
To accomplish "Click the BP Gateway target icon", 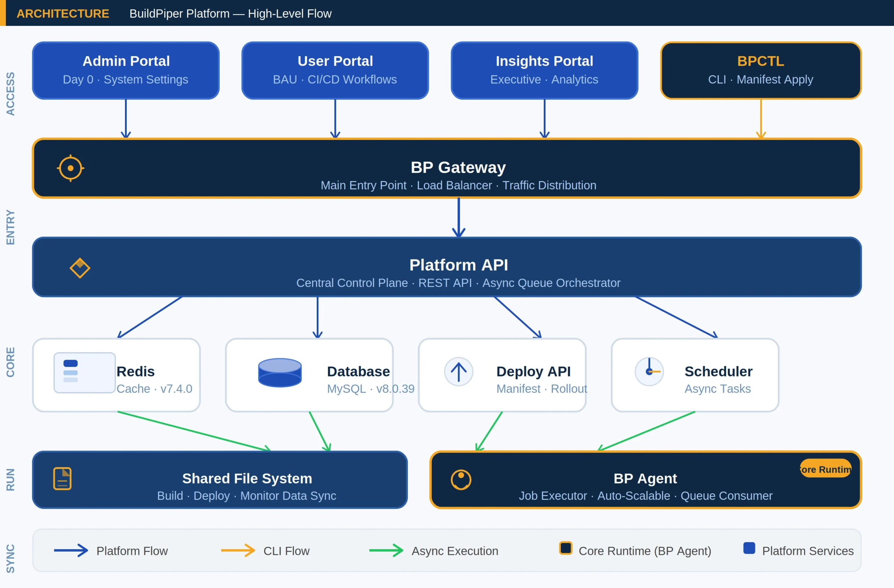I will tap(70, 168).
